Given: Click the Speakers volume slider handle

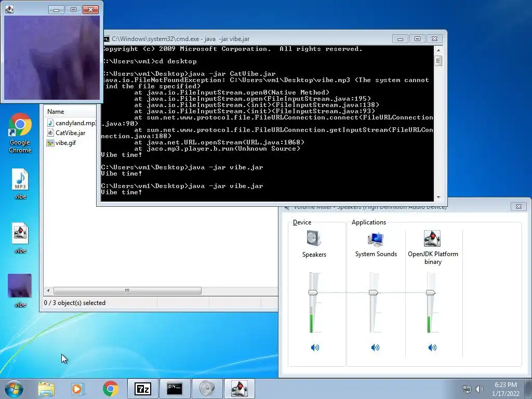Looking at the screenshot, I should (313, 292).
